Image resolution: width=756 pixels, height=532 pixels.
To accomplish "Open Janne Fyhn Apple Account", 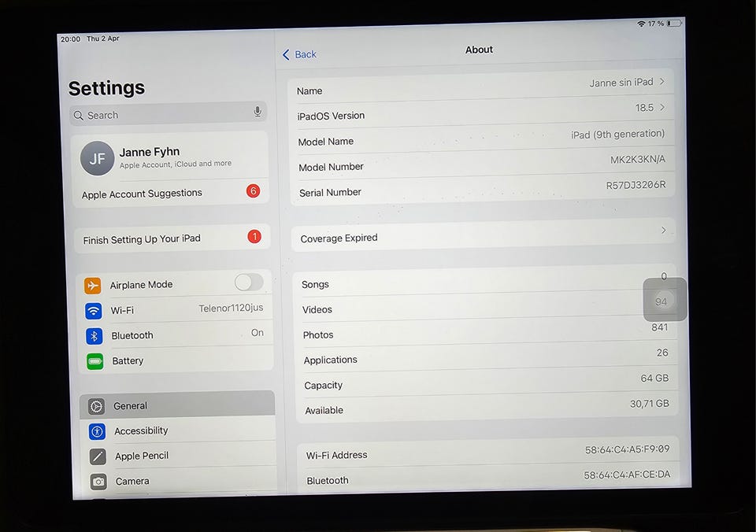I will (x=169, y=157).
